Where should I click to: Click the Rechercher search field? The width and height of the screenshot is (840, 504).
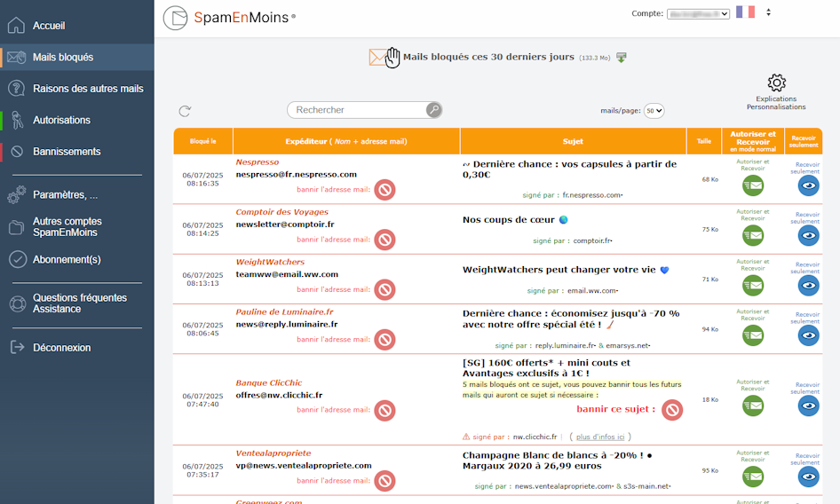[358, 110]
